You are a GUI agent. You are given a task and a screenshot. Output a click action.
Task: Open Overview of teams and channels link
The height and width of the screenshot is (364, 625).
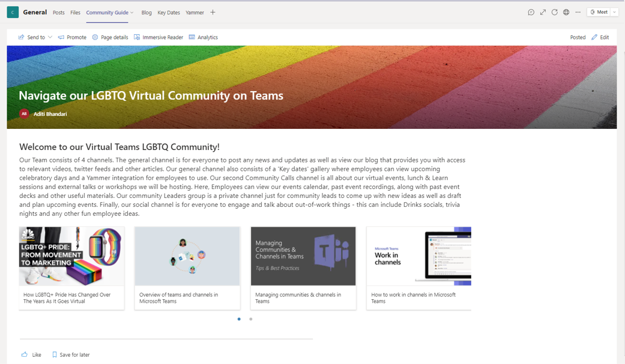(178, 298)
